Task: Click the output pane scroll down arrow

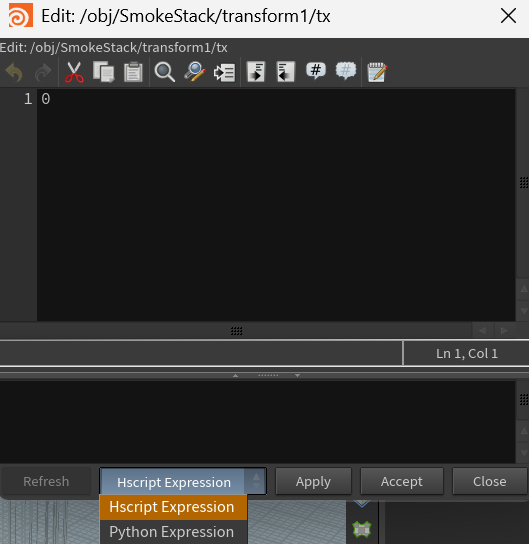Action: [524, 452]
